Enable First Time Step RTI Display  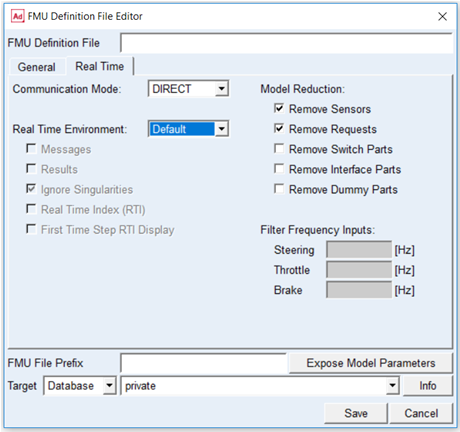pyautogui.click(x=31, y=229)
